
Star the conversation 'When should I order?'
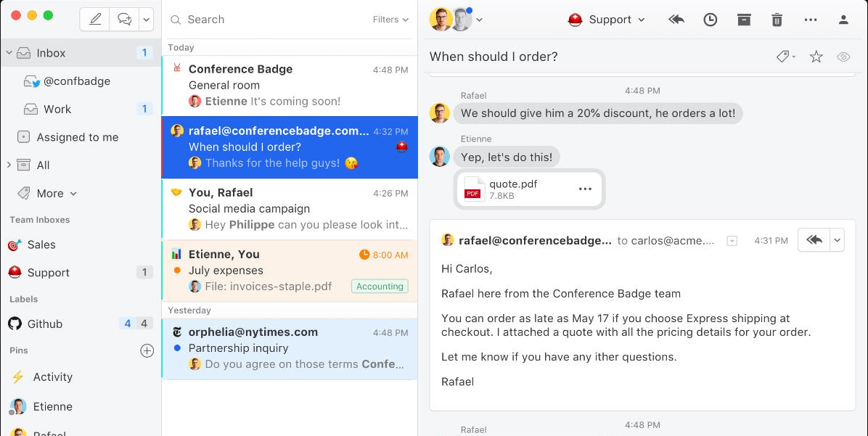click(x=816, y=56)
